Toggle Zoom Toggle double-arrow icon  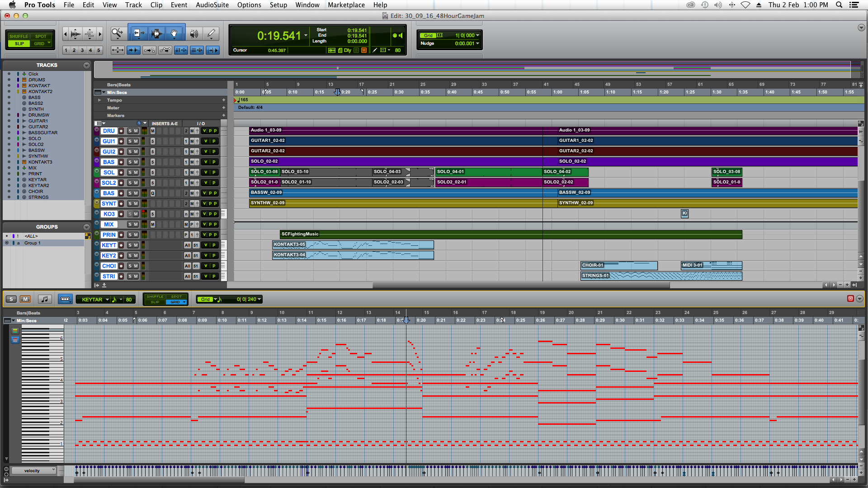[118, 50]
